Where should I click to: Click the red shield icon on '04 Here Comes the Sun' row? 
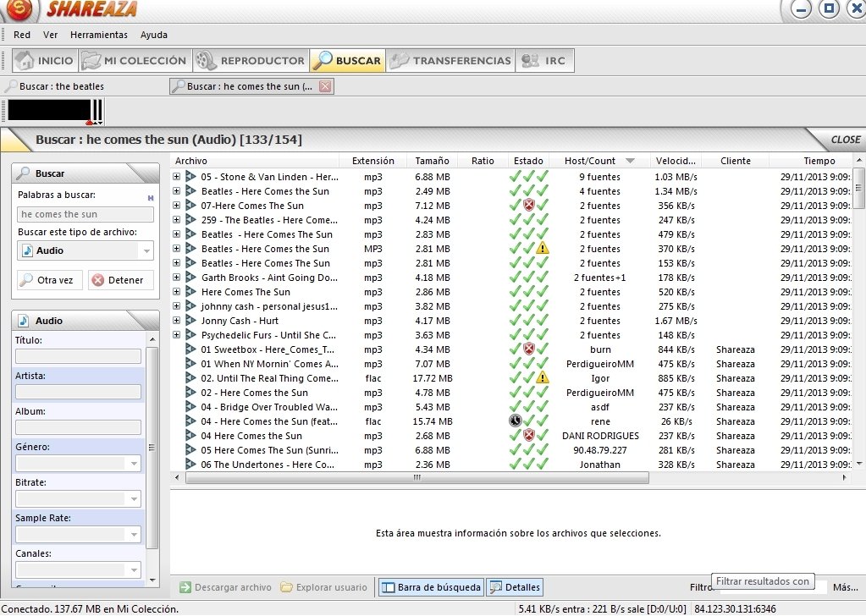[528, 435]
